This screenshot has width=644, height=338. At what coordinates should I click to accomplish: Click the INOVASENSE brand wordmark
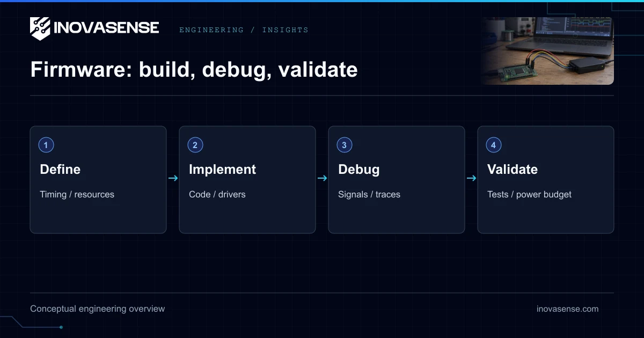[107, 28]
